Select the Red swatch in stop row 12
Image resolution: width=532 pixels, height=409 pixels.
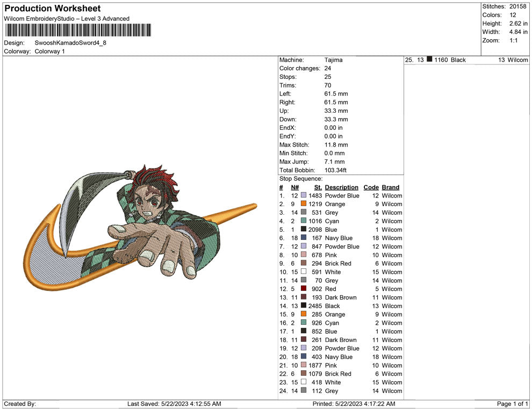pos(303,288)
